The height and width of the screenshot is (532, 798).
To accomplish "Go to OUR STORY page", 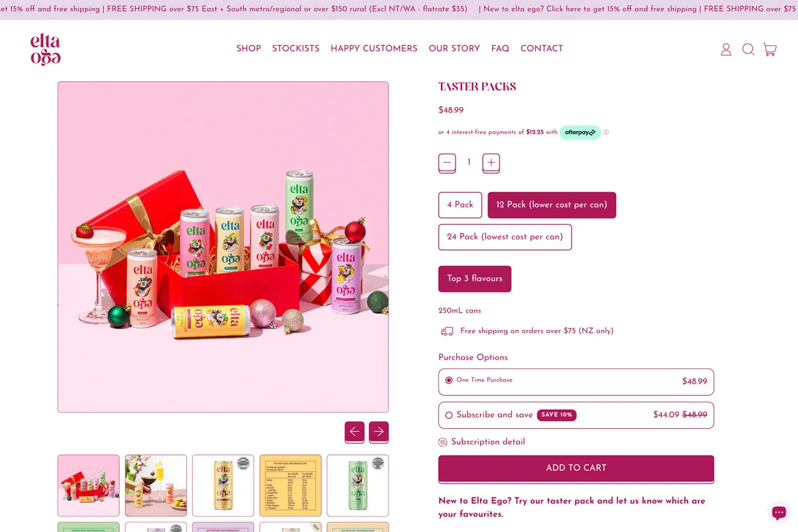I will point(454,49).
